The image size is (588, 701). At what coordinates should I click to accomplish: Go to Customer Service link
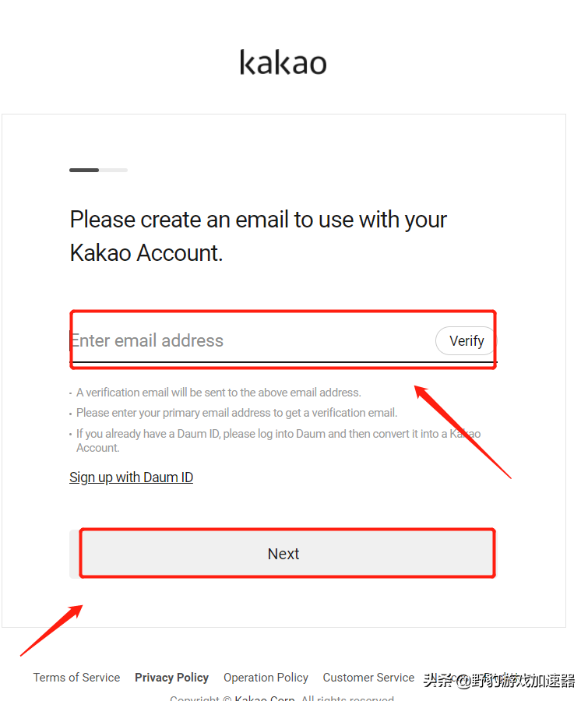tap(368, 678)
